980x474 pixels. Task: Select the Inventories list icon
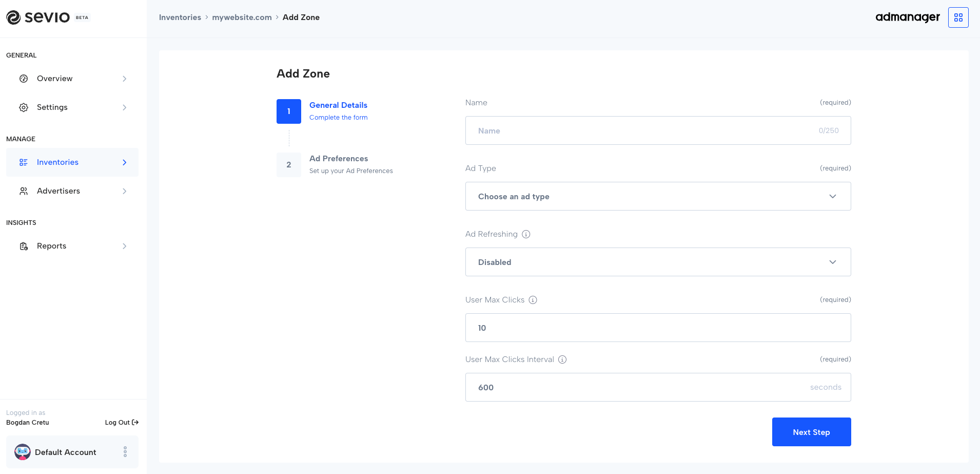[24, 162]
